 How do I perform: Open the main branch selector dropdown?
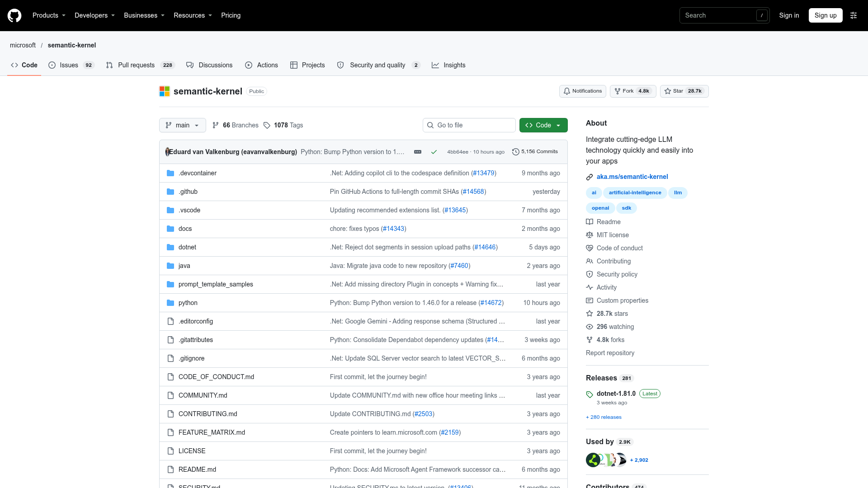coord(183,125)
